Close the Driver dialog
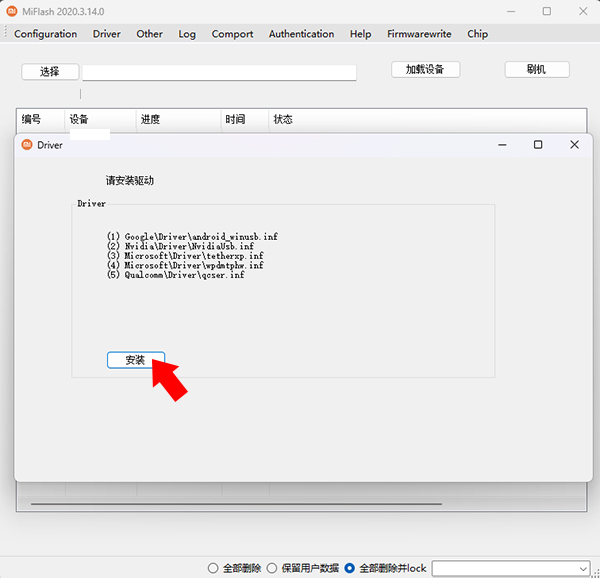The width and height of the screenshot is (600, 578). [574, 145]
